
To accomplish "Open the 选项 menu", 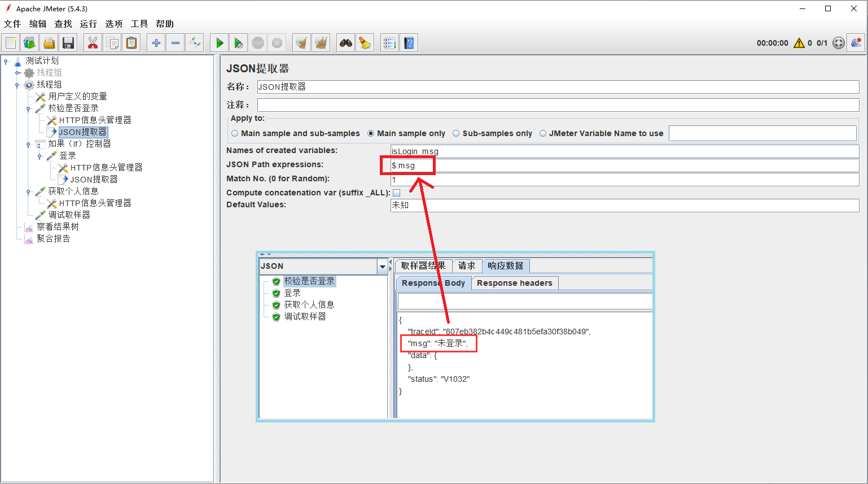I will click(113, 24).
